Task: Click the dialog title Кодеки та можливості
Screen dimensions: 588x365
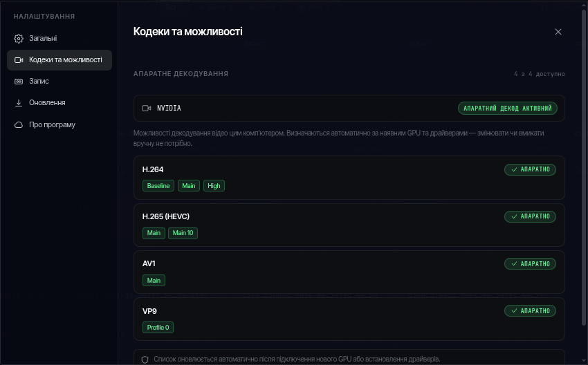Action: click(188, 32)
